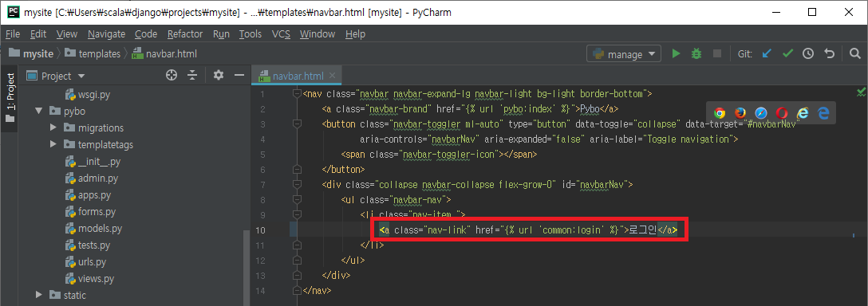
Task: Open the Window menu
Action: click(x=318, y=34)
